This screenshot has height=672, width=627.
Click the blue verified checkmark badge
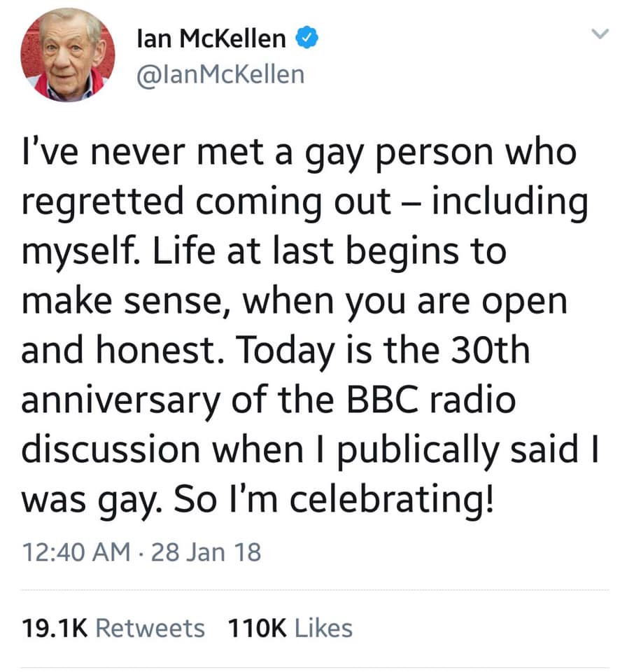pyautogui.click(x=306, y=38)
